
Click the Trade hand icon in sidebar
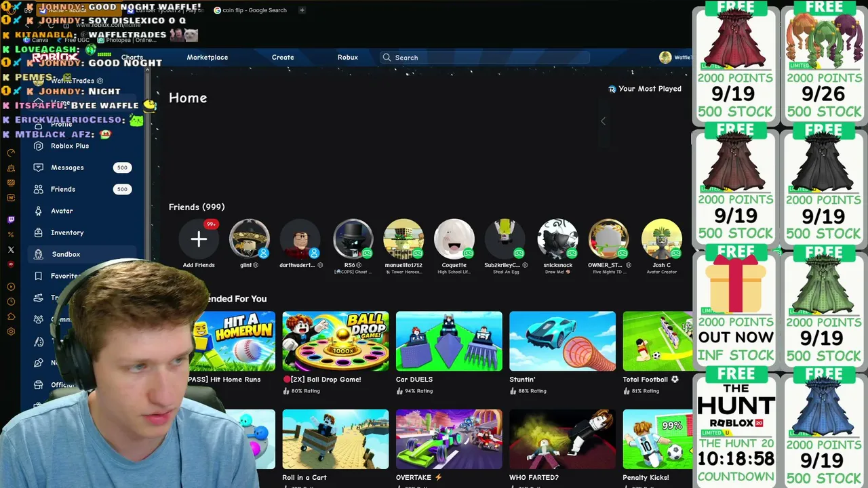(x=39, y=298)
